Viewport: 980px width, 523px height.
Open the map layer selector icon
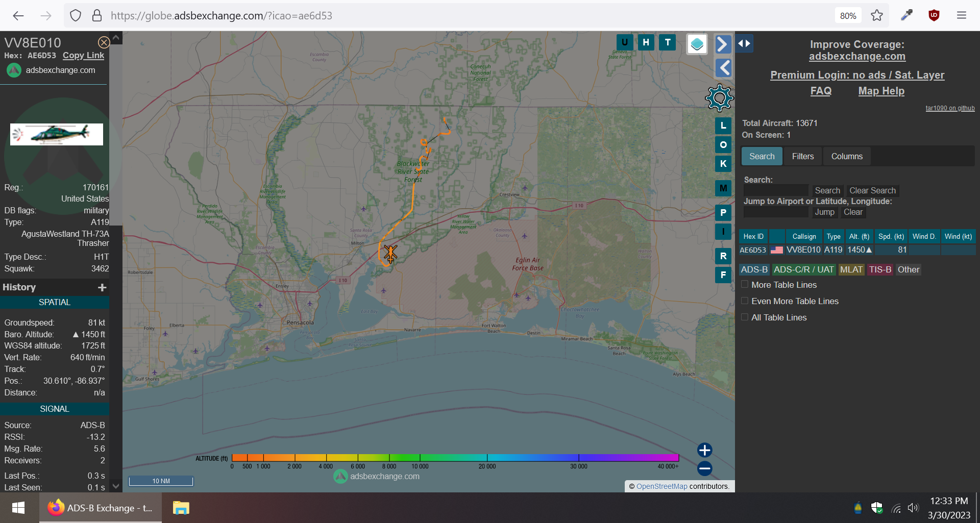(x=697, y=44)
